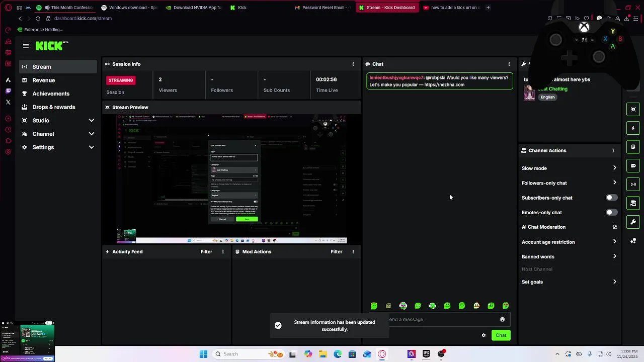This screenshot has width=644, height=362.
Task: Toggle Subscribers-only chat switch
Action: 611,198
